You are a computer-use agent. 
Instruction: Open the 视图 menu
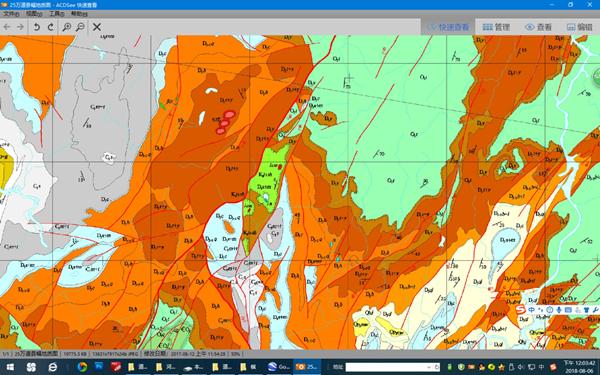tap(34, 14)
